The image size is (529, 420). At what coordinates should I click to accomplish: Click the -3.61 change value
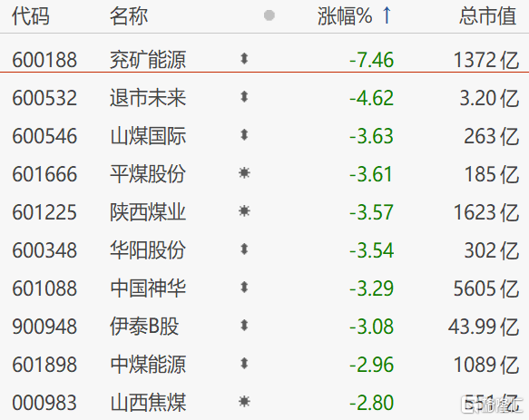tap(371, 174)
